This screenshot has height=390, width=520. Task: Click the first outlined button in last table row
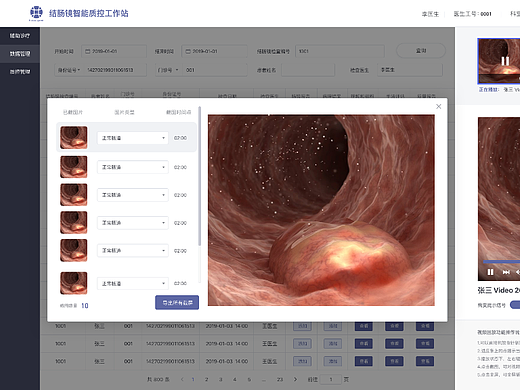click(x=302, y=361)
